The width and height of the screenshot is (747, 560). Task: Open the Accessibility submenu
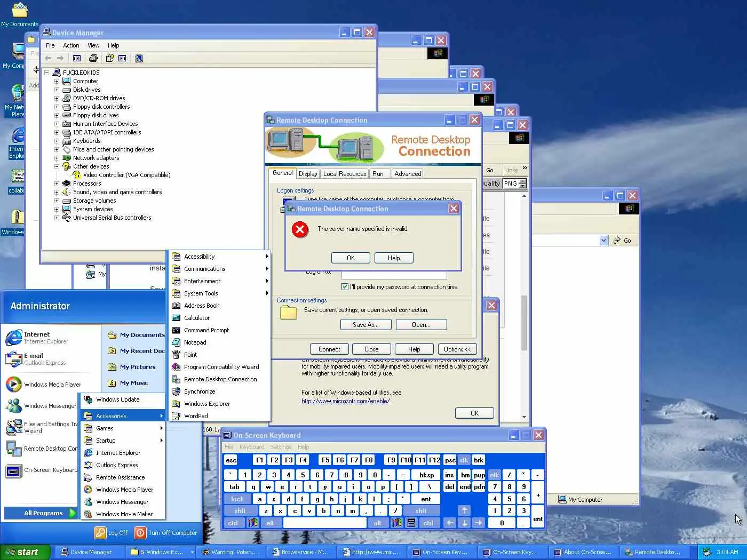coord(220,257)
